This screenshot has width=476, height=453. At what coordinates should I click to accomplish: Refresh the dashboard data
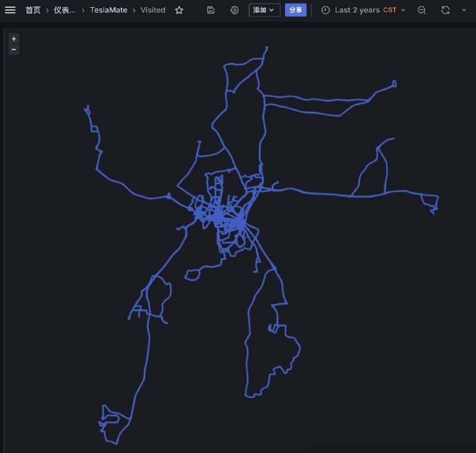pyautogui.click(x=445, y=10)
